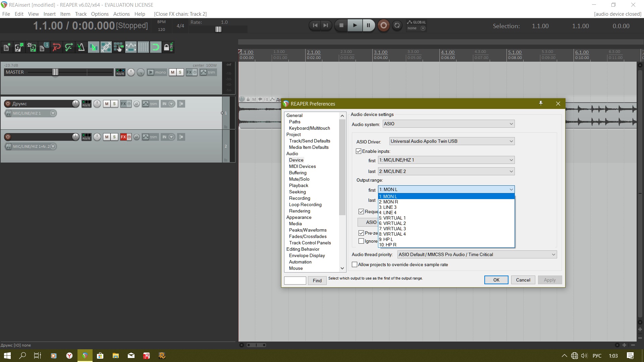644x362 pixels.
Task: Open the Options menu
Action: tap(100, 14)
